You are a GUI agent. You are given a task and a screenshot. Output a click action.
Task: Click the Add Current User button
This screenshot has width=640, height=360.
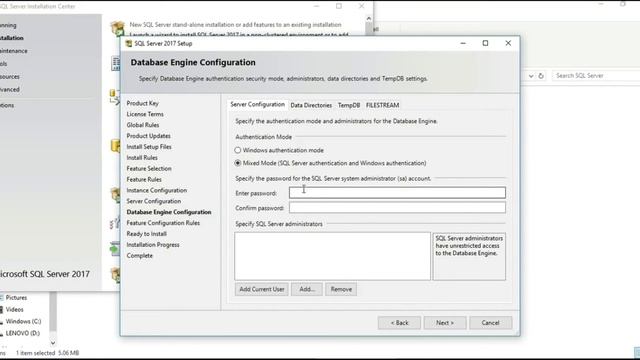tap(262, 289)
